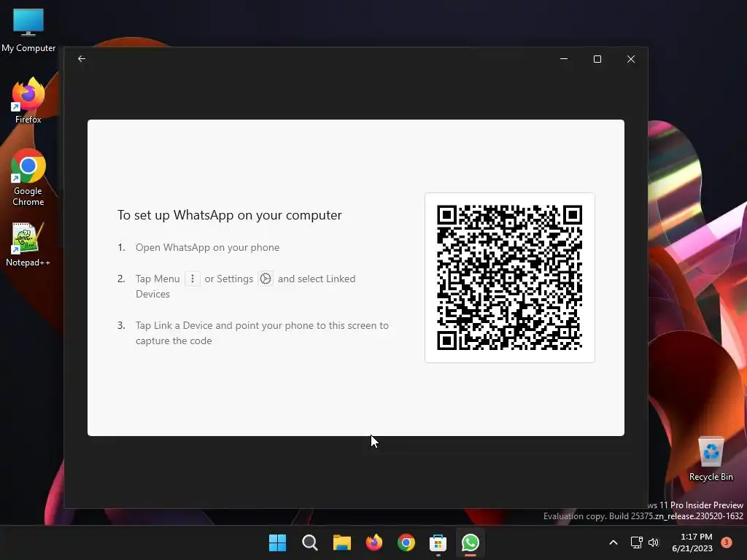Open File Explorer from the taskbar
Screen dimensions: 747x560
pyautogui.click(x=341, y=542)
